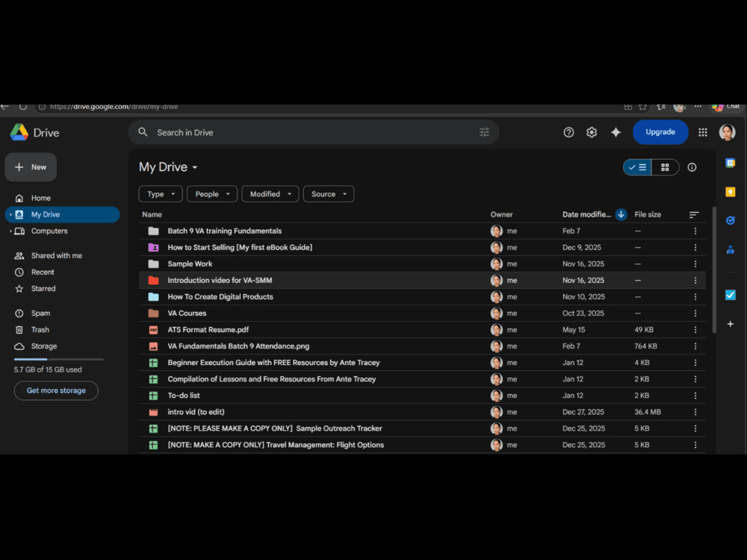Screen dimensions: 747x560
Task: Click the browser address bar URL
Action: pos(114,107)
